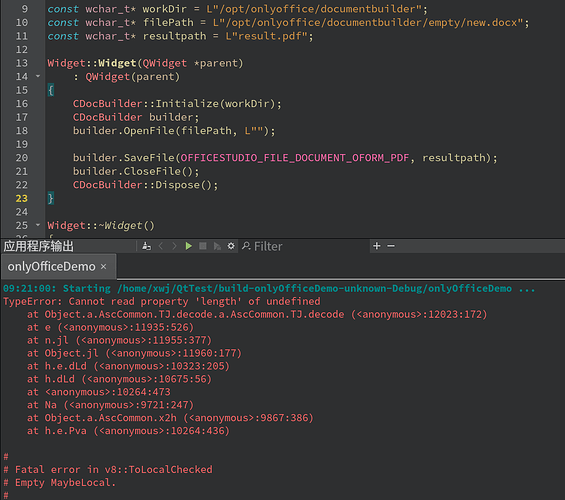Click OFFICESTUDIO_FILE_DOCUMENT_OFORM_PDF constant in code
The height and width of the screenshot is (500, 565).
(x=295, y=158)
